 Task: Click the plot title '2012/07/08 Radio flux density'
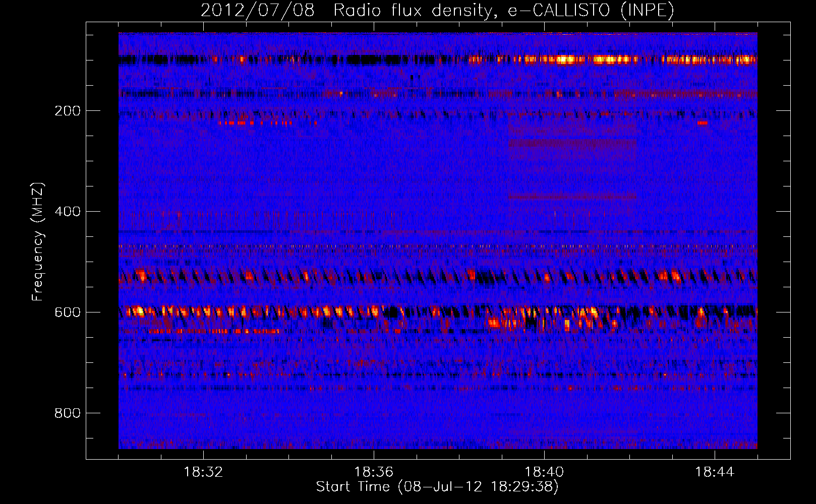(x=438, y=10)
